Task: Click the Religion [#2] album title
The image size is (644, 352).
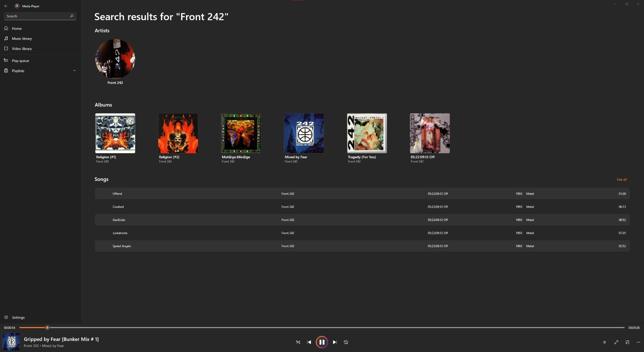Action: (x=169, y=157)
